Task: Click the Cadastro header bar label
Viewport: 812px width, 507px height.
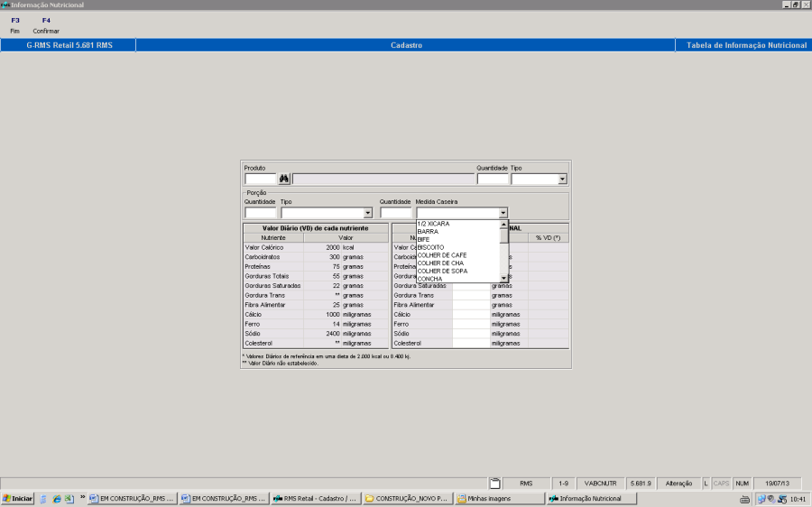Action: coord(406,45)
